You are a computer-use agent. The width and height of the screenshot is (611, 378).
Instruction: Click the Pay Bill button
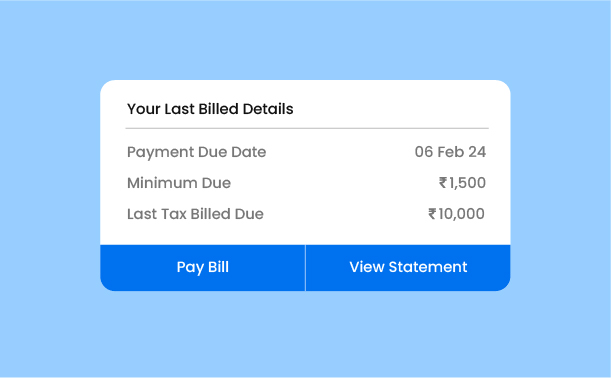202,268
